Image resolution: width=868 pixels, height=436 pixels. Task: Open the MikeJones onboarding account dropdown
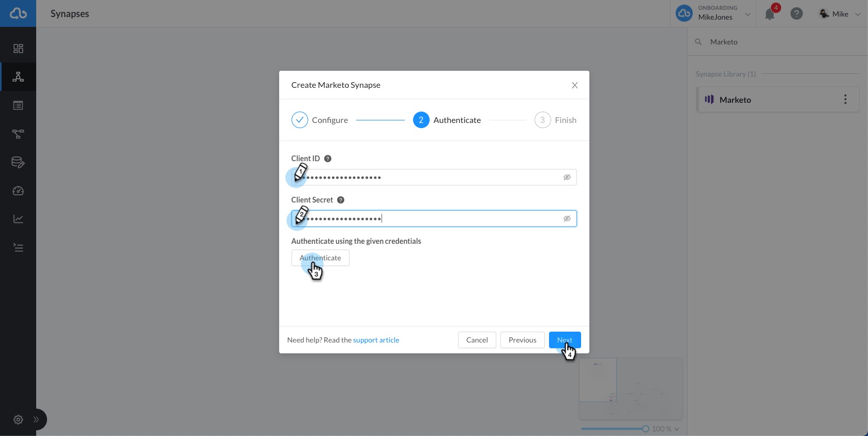click(x=713, y=13)
